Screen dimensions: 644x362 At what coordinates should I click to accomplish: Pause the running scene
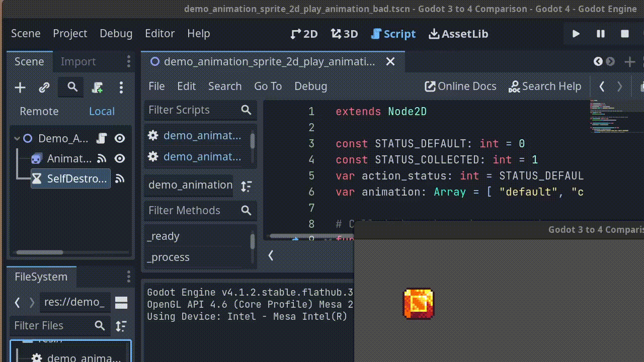[600, 34]
